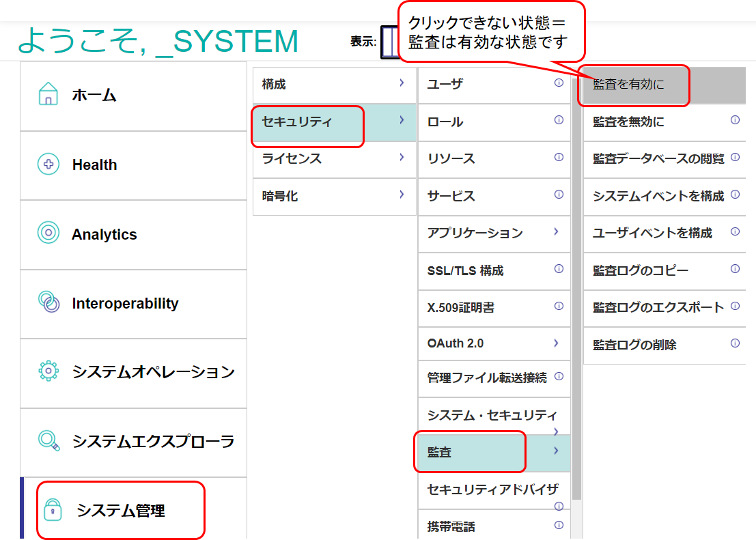Click the Health plus-circle icon
The image size is (756, 540).
click(48, 165)
